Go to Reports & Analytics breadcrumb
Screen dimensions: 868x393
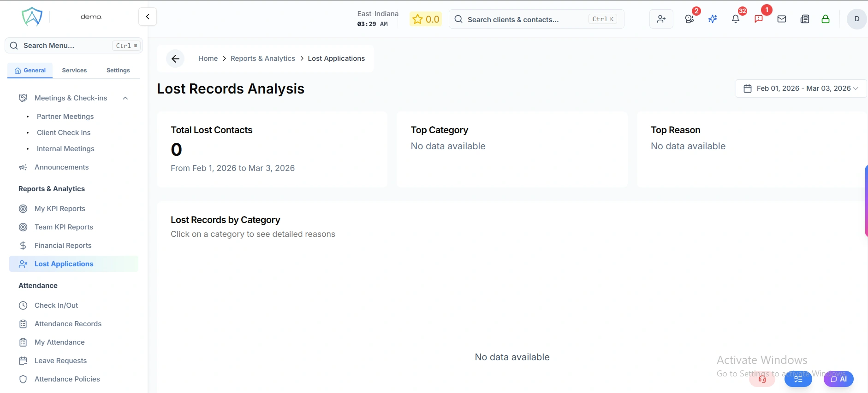tap(262, 59)
